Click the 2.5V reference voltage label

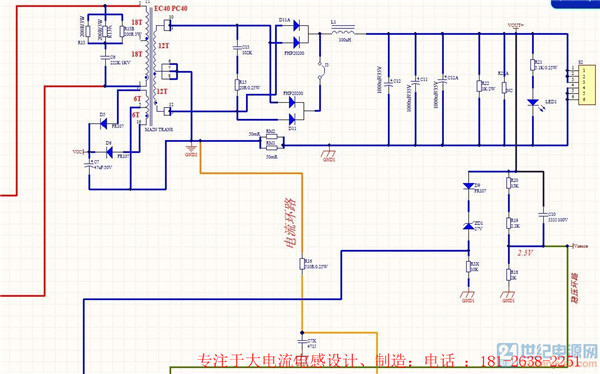tap(525, 253)
